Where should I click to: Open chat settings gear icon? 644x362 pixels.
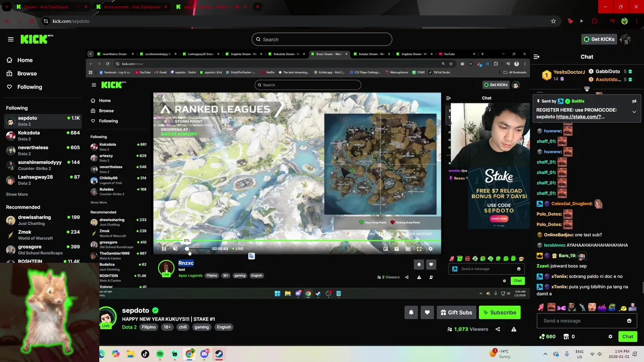click(610, 336)
